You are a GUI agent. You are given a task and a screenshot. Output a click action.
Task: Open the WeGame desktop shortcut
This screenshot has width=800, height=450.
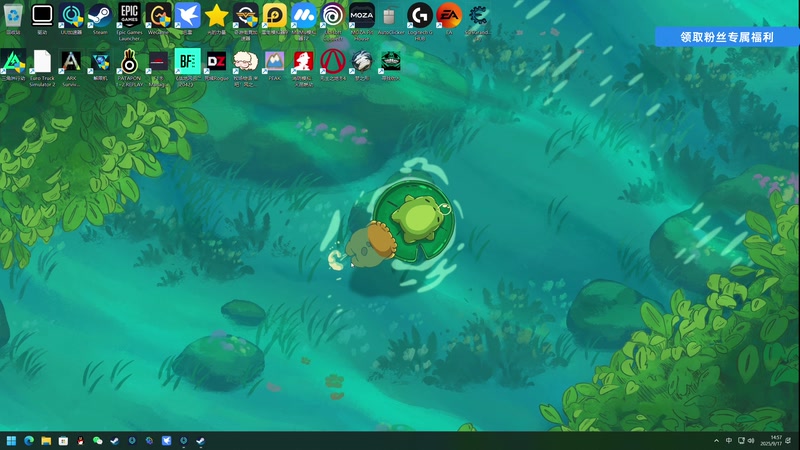pos(158,18)
